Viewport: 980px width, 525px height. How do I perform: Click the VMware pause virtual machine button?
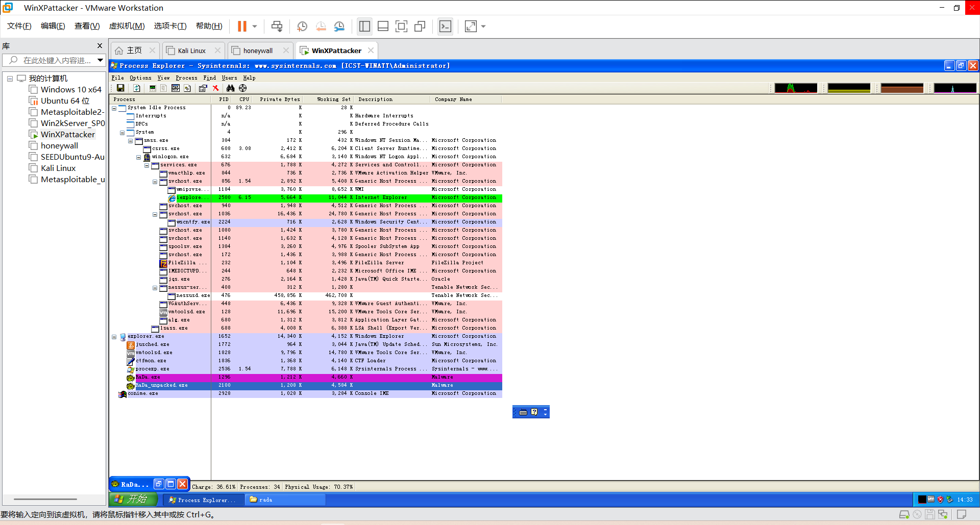(x=242, y=26)
